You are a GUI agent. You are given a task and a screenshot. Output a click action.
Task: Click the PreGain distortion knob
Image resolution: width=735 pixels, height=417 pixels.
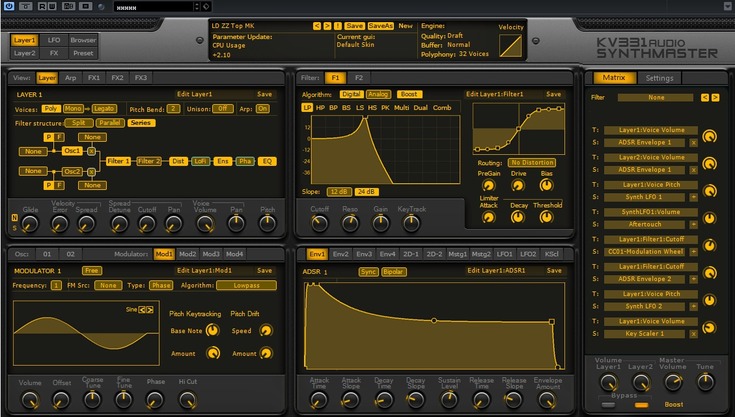[x=488, y=186]
